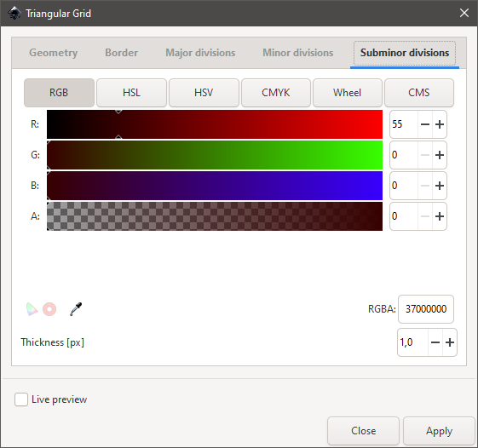
Task: Increase the Green value with plus
Action: point(440,155)
